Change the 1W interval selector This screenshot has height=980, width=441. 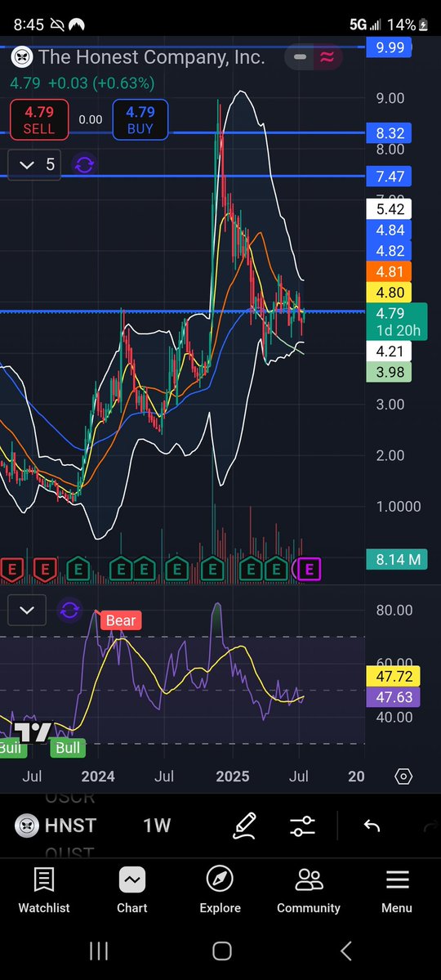tap(157, 826)
